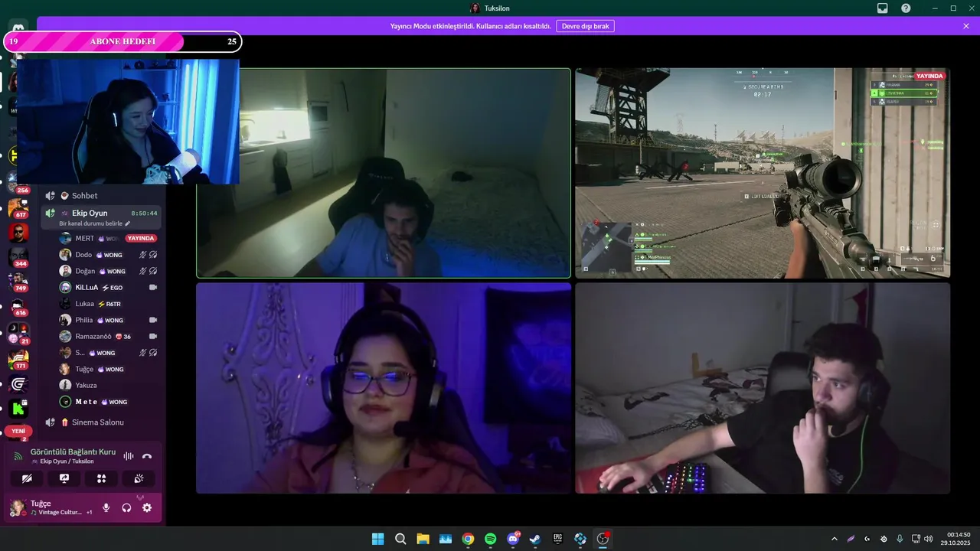Turn on camera button
Image resolution: width=980 pixels, height=551 pixels.
[x=27, y=478]
